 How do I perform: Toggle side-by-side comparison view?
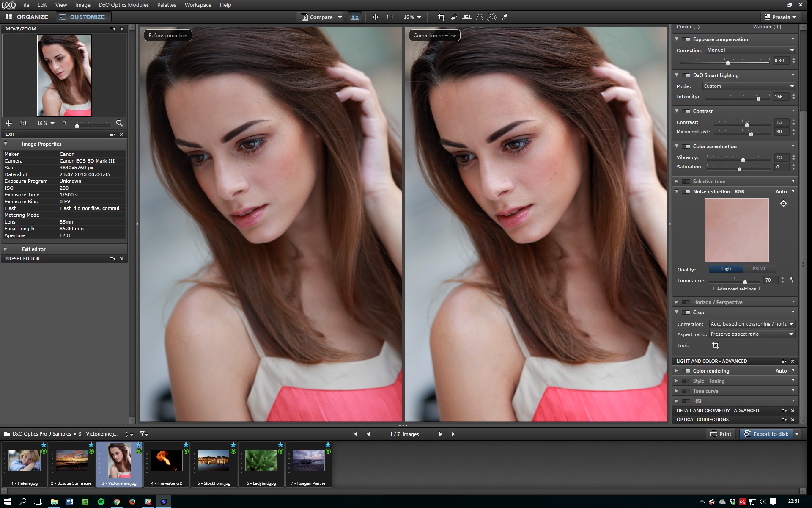pos(355,17)
